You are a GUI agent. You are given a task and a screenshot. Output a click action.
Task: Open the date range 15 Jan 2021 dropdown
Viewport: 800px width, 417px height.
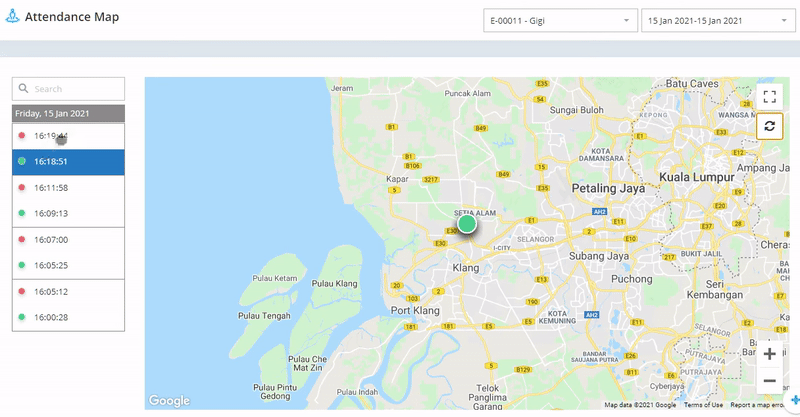[x=715, y=20]
